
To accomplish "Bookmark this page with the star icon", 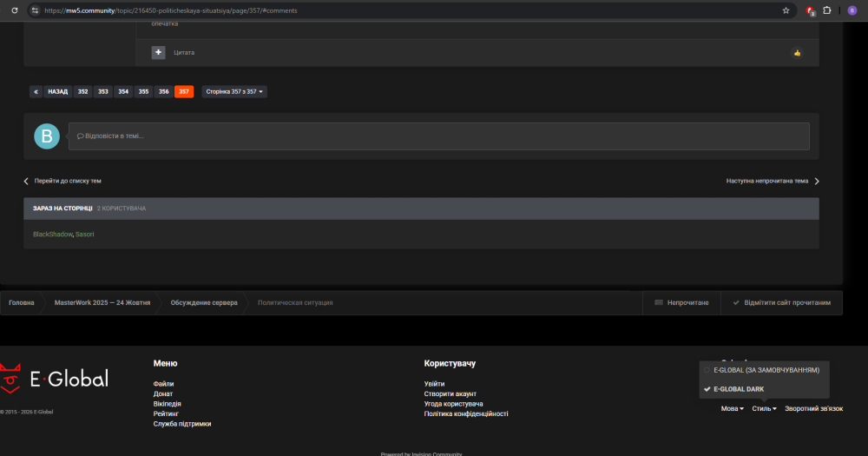I will pos(786,10).
